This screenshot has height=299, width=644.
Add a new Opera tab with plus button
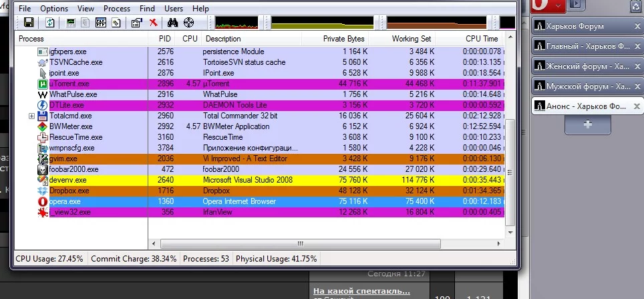(x=587, y=125)
